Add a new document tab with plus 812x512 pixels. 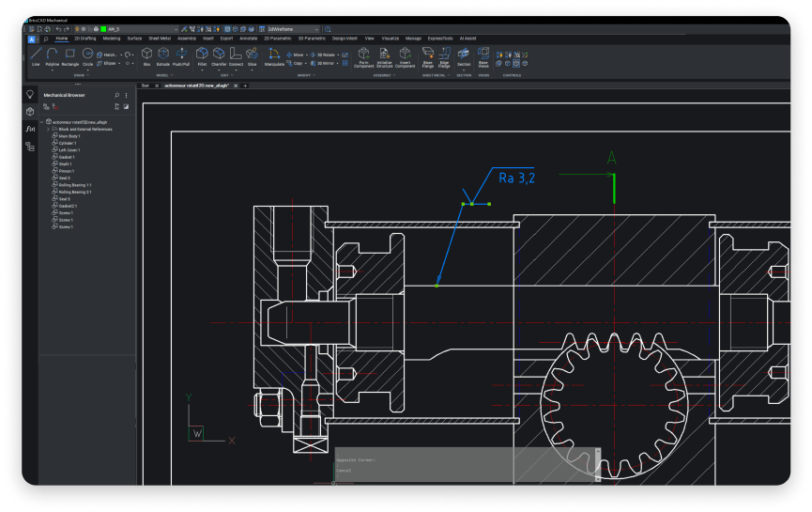(x=245, y=85)
